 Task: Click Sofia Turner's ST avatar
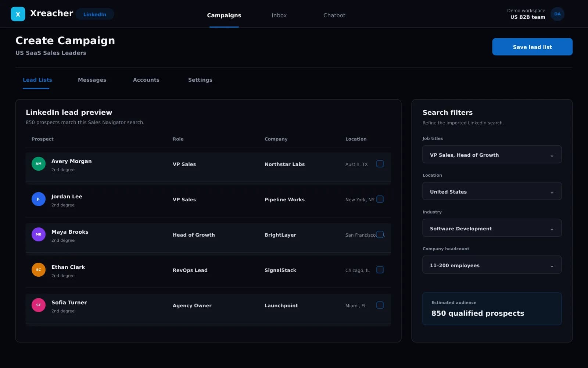point(39,305)
